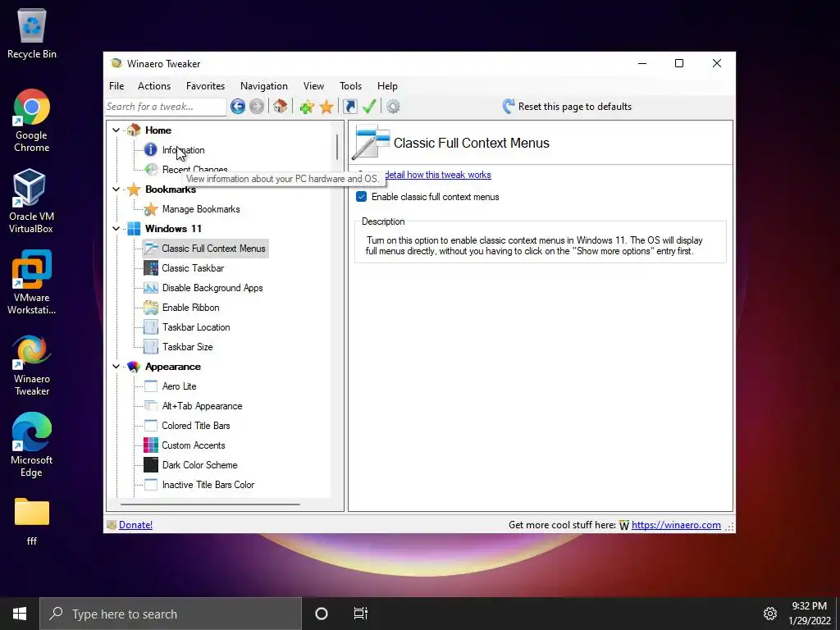Click the green checkmark toolbar icon
Viewport: 840px width, 630px height.
[x=369, y=106]
